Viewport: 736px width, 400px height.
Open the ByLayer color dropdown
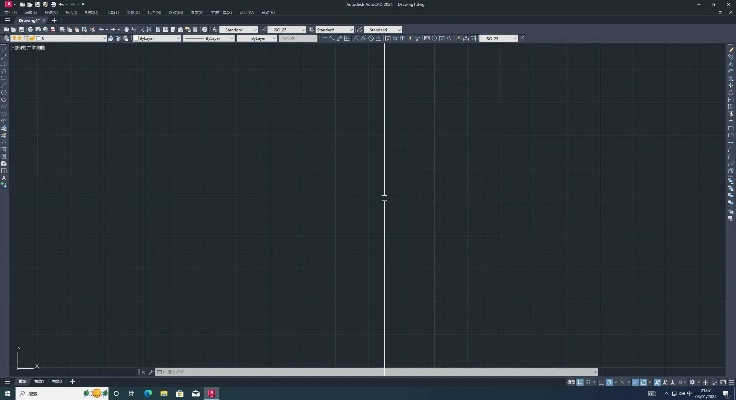point(157,38)
